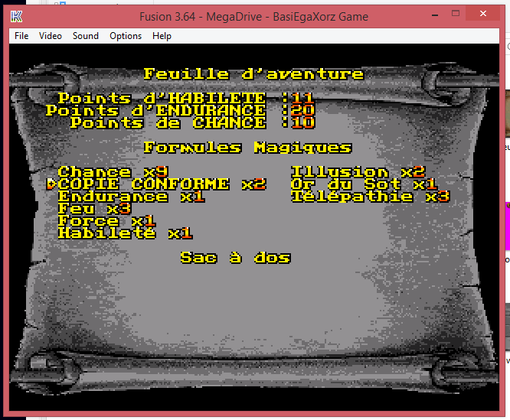Click Points d'HABILETE value line
The height and width of the screenshot is (420, 510).
tap(186, 98)
